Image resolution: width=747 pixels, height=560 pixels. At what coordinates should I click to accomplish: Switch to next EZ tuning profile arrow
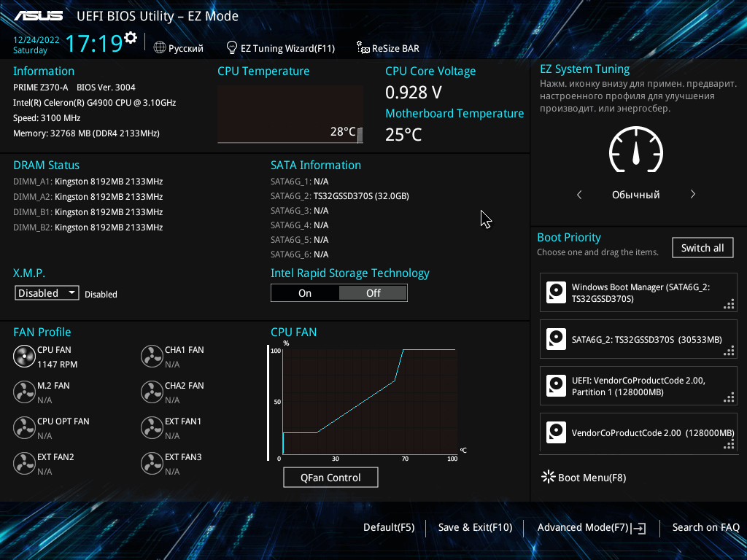(x=693, y=194)
